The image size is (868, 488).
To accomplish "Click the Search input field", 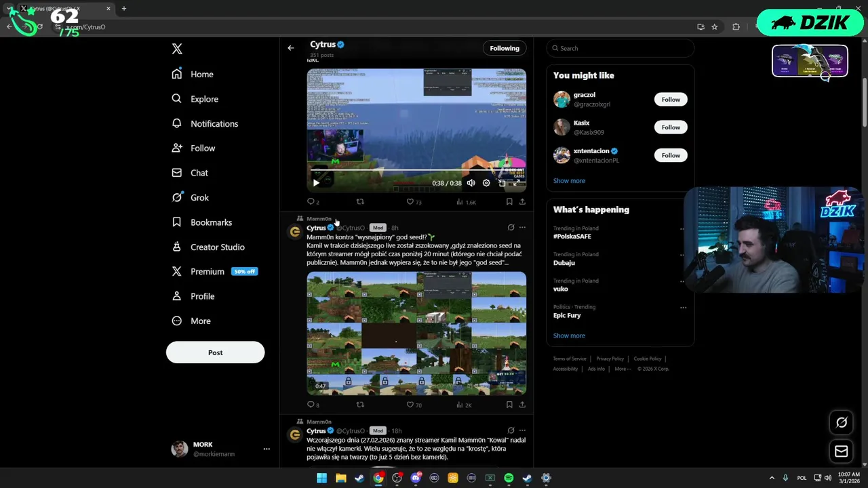I will tap(620, 48).
